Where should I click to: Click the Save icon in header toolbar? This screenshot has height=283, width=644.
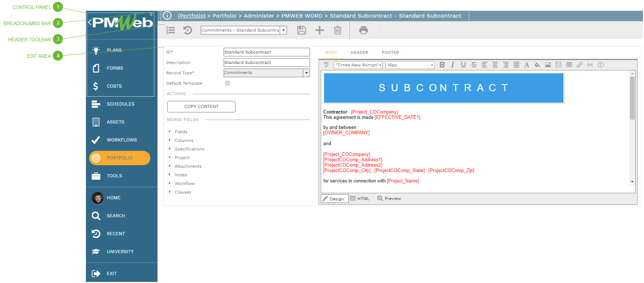point(301,30)
